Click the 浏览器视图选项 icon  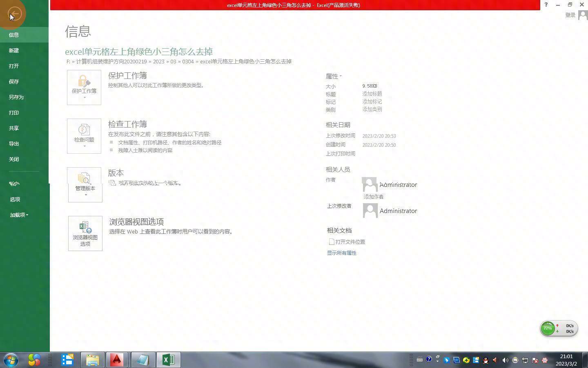85,227
